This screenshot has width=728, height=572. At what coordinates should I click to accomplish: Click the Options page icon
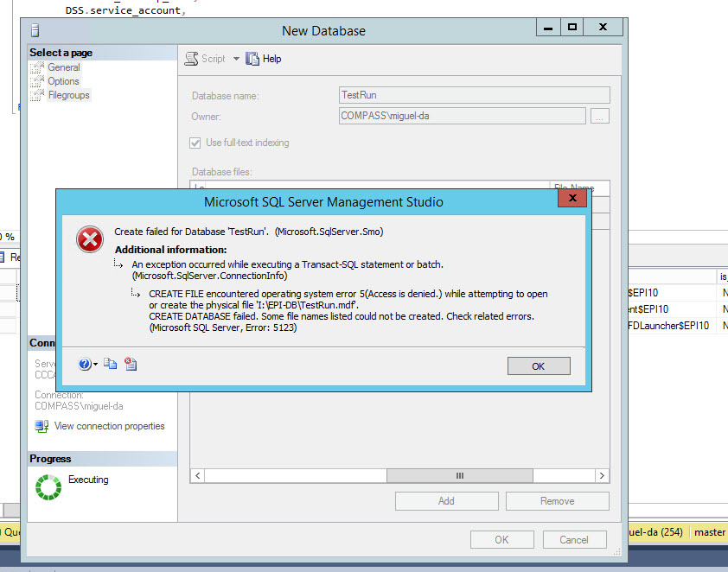tap(37, 81)
